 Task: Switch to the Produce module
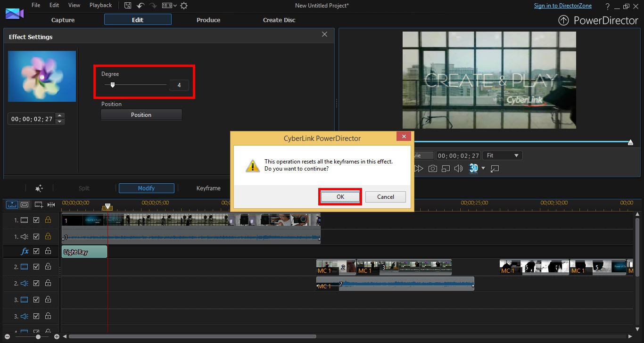click(x=208, y=20)
